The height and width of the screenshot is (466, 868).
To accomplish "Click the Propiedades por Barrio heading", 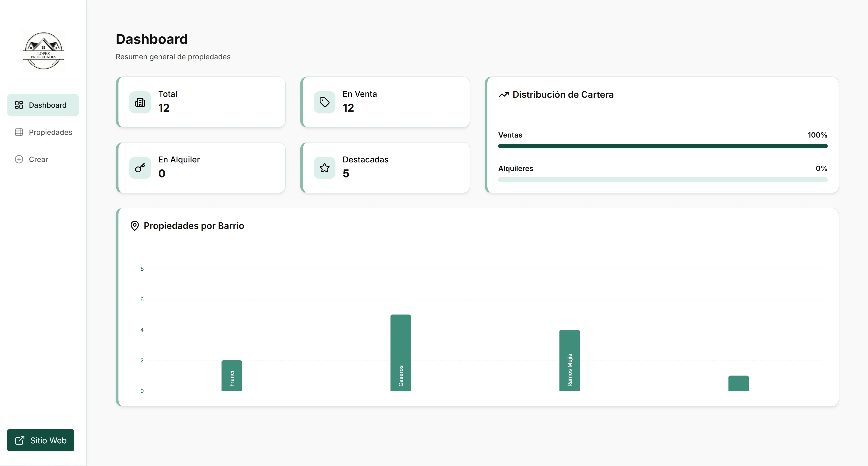I will tap(194, 226).
